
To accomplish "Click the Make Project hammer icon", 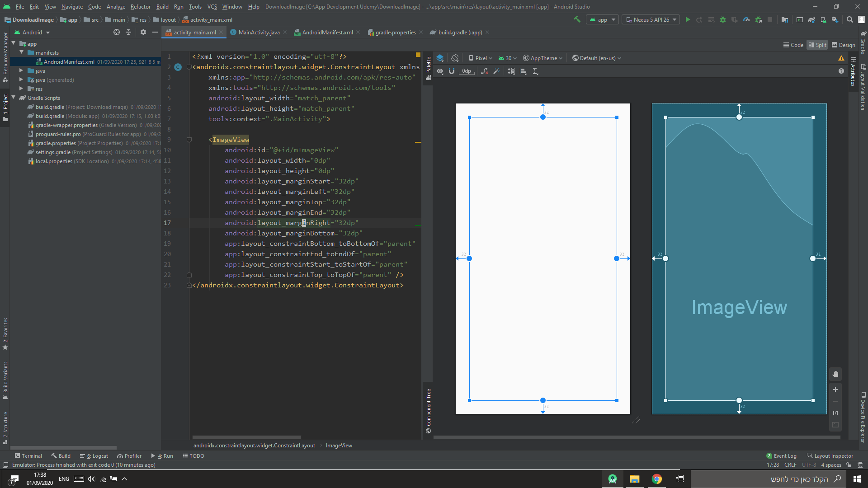I will [577, 19].
